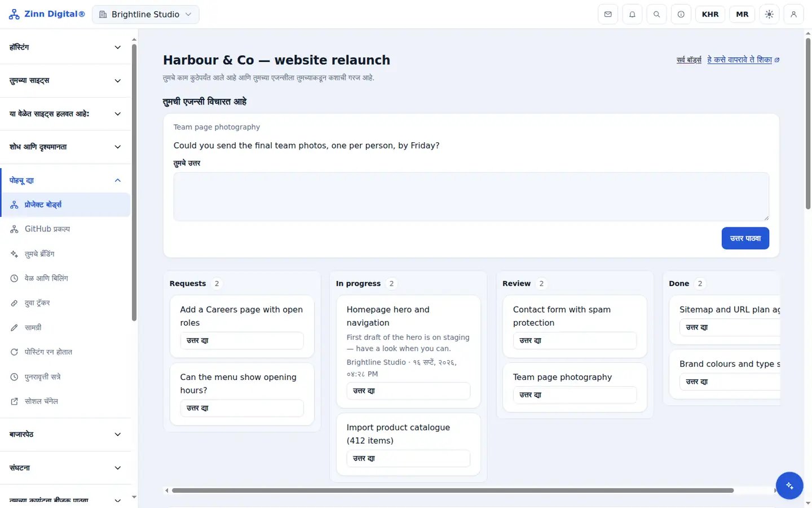Expand the संघटना sidebar section

(65, 468)
